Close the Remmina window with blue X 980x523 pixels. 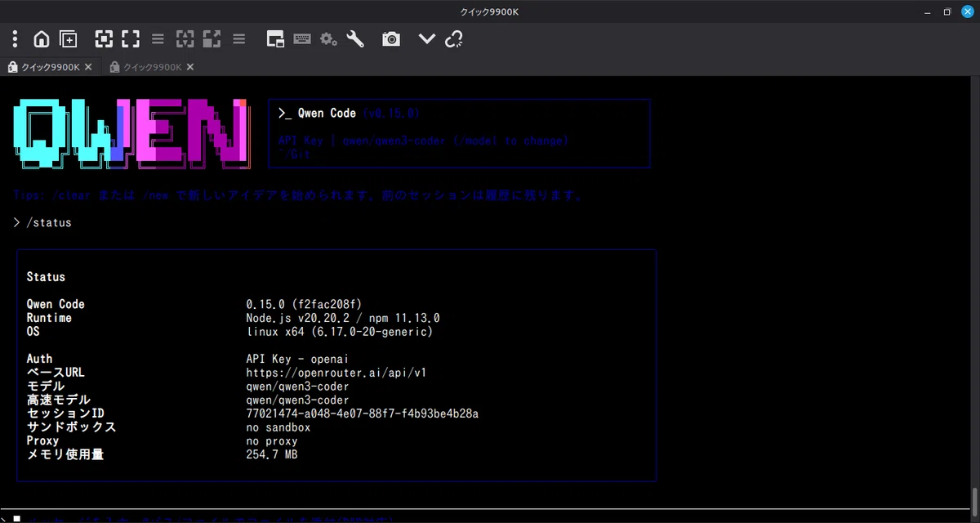[x=968, y=11]
